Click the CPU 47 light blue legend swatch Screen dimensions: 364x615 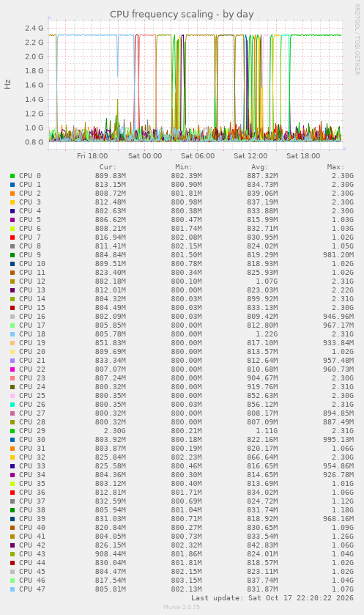(x=12, y=589)
